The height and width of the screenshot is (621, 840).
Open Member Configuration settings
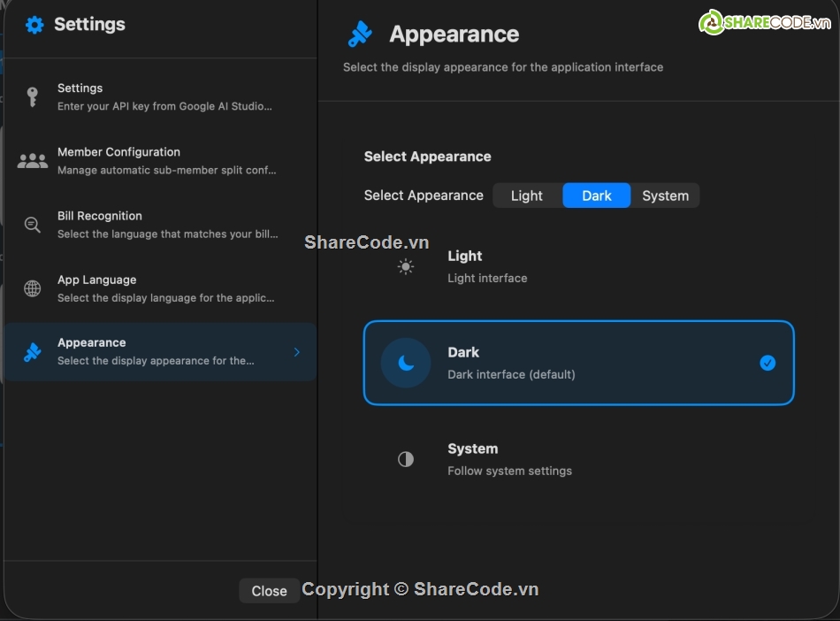[159, 160]
